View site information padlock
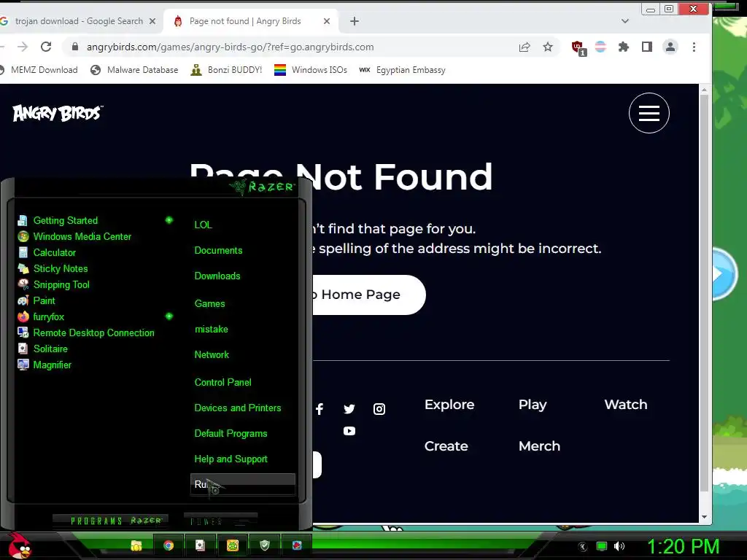Viewport: 747px width, 560px height. [x=75, y=47]
